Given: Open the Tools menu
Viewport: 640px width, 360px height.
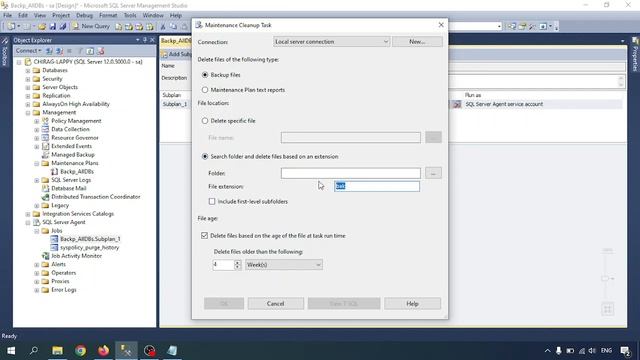Looking at the screenshot, I should click(130, 16).
